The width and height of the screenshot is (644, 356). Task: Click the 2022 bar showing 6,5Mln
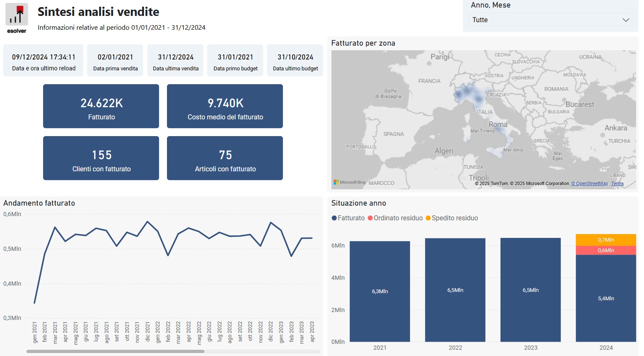tap(455, 290)
